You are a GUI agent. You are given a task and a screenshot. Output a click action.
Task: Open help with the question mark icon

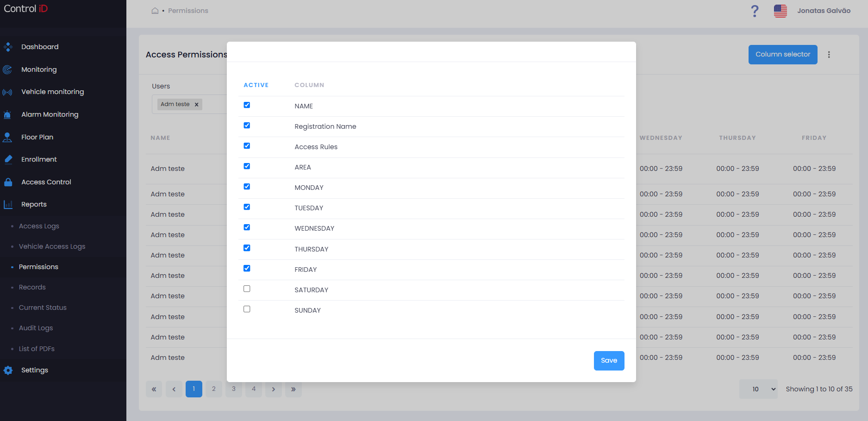[x=755, y=11]
